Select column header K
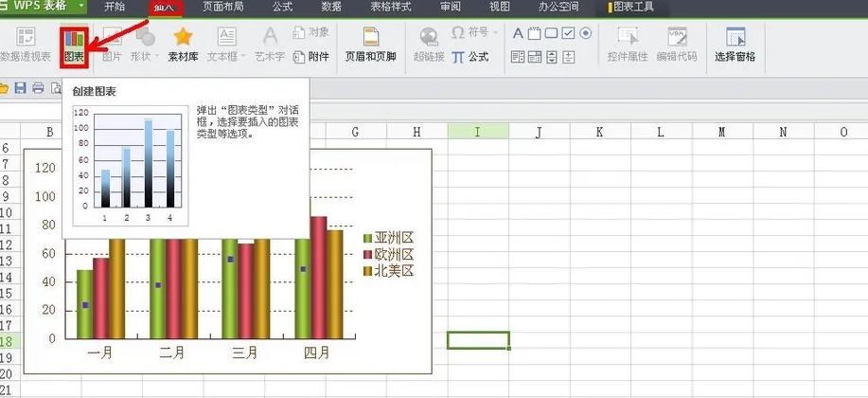 [600, 132]
